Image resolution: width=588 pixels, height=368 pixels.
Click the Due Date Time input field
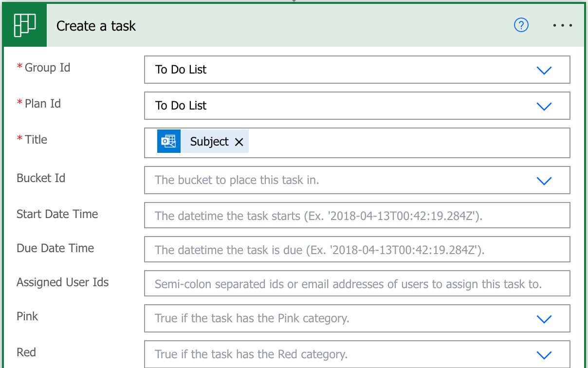[x=357, y=250]
